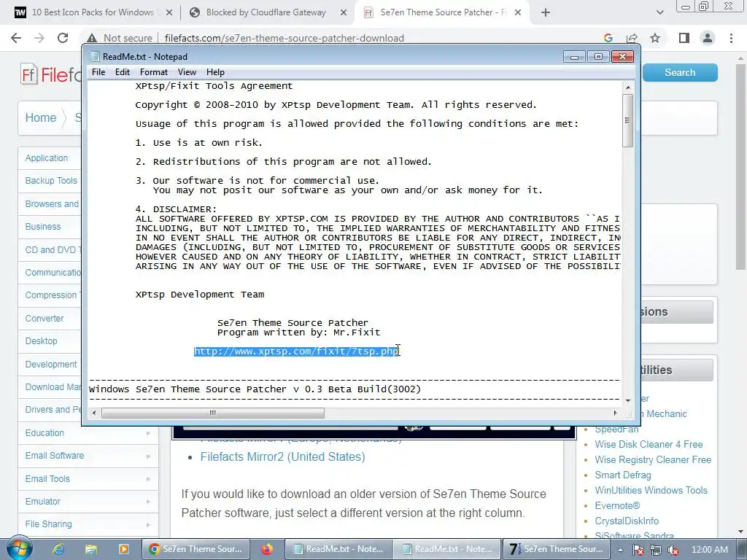Image resolution: width=747 pixels, height=560 pixels.
Task: Expand the Emulator category arrow
Action: 148,502
